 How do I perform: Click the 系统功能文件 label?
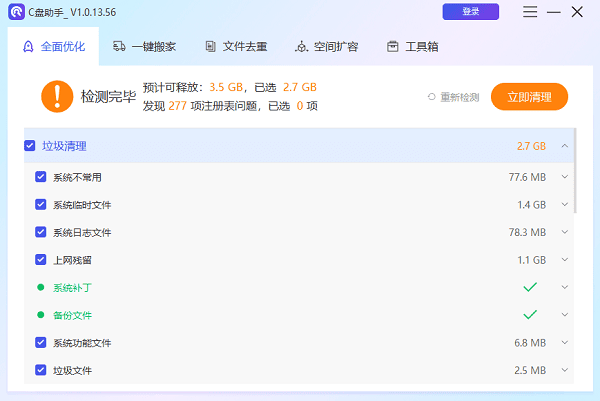pos(82,343)
